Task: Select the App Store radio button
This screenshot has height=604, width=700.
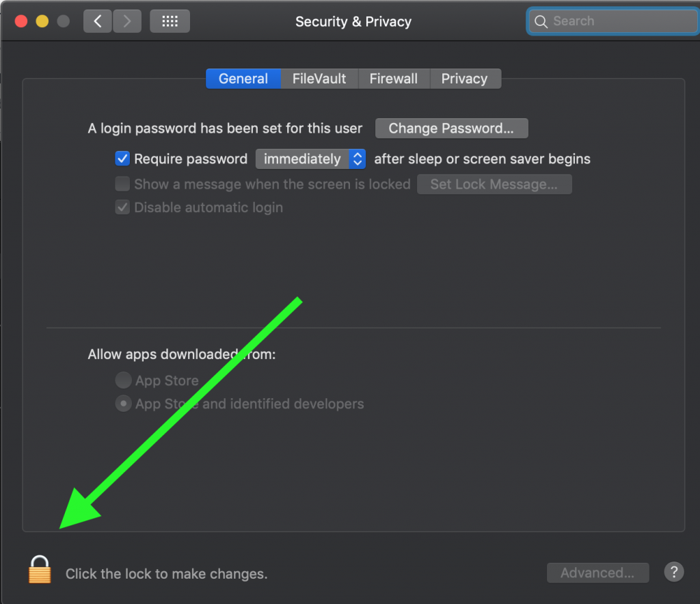Action: pyautogui.click(x=123, y=380)
